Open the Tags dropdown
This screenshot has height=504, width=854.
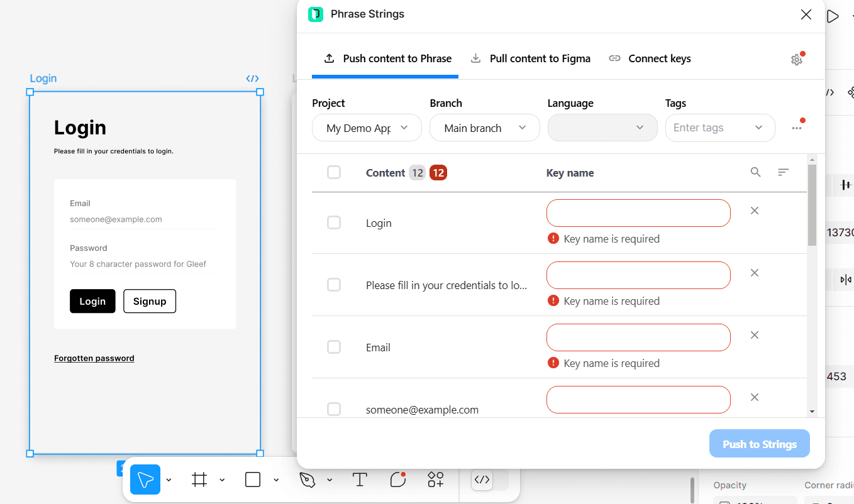(720, 128)
